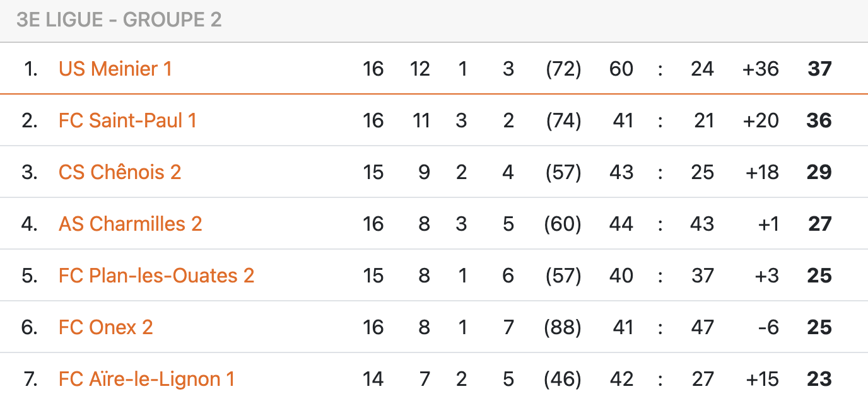Screen dimensions: 868x401
Task: Select the AS Charmilles 2 link
Action: [130, 224]
